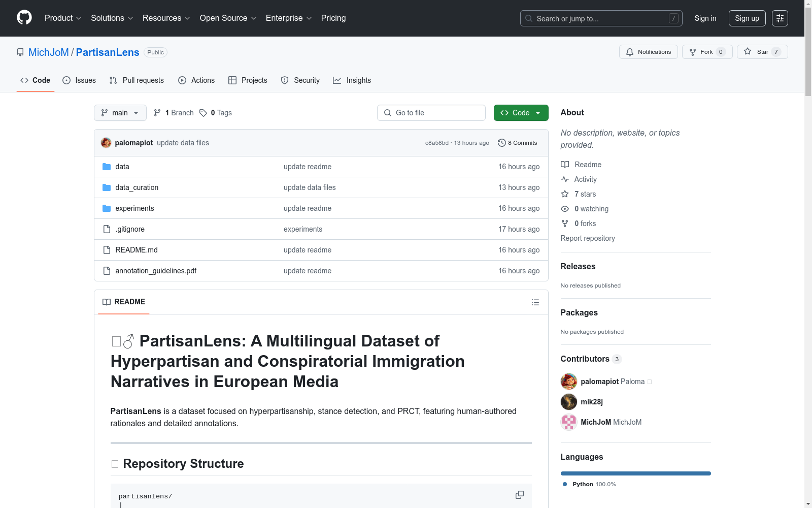Select the README tab header
Image resolution: width=812 pixels, height=508 pixels.
[x=124, y=302]
